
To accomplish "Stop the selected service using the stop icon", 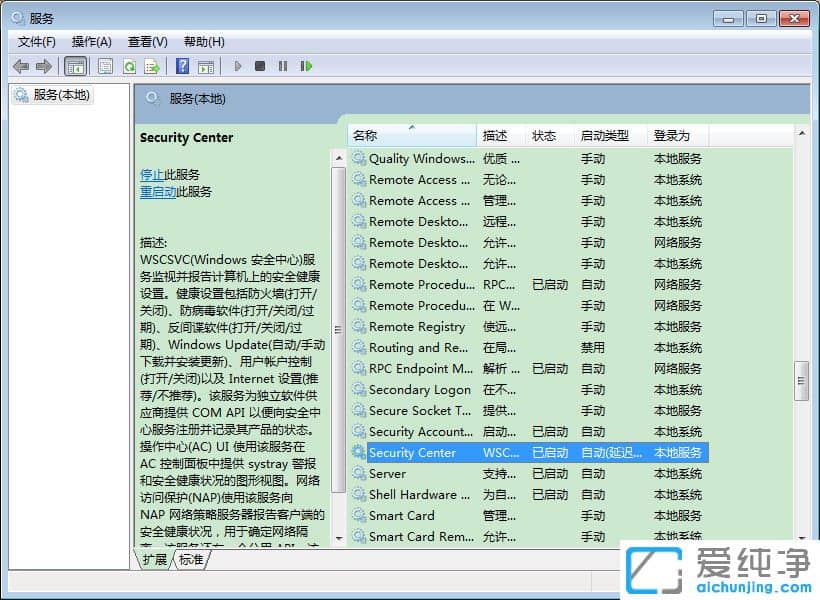I will pyautogui.click(x=260, y=66).
